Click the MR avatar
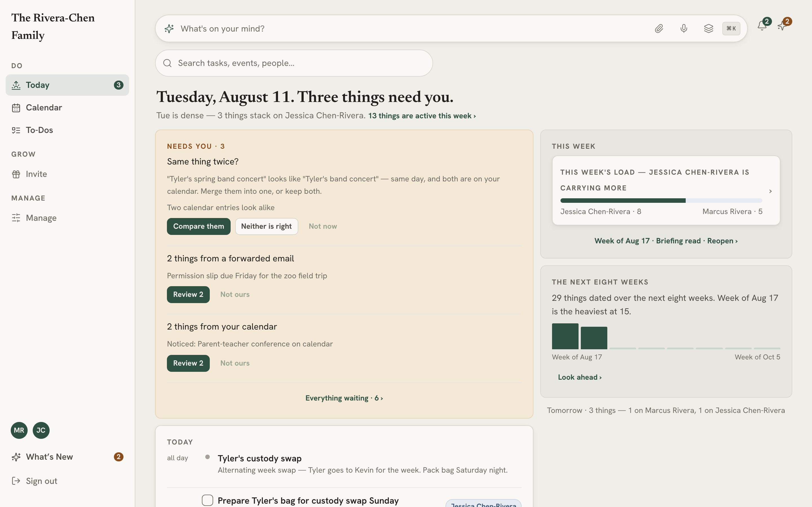The width and height of the screenshot is (812, 507). [x=19, y=430]
